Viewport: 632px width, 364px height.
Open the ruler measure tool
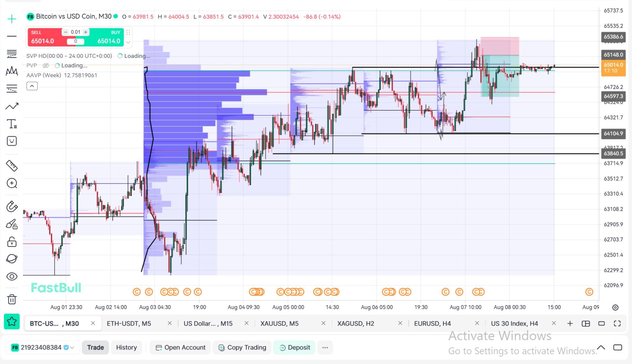tap(12, 166)
